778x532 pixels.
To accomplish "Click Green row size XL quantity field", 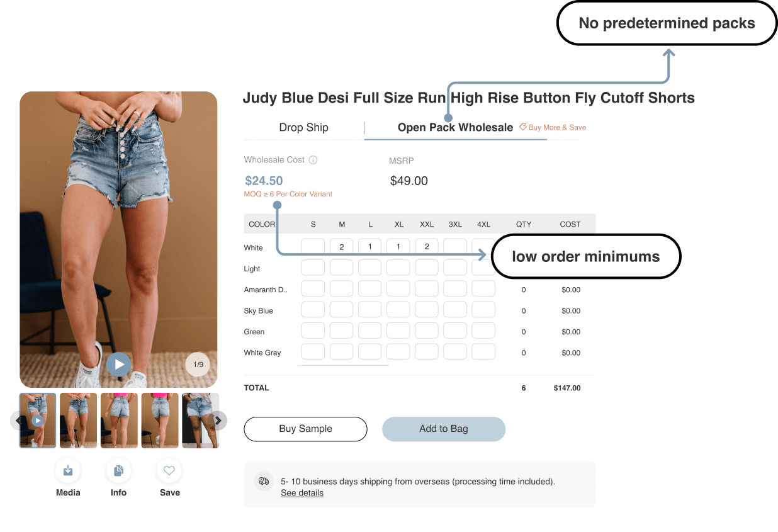I will [x=398, y=331].
